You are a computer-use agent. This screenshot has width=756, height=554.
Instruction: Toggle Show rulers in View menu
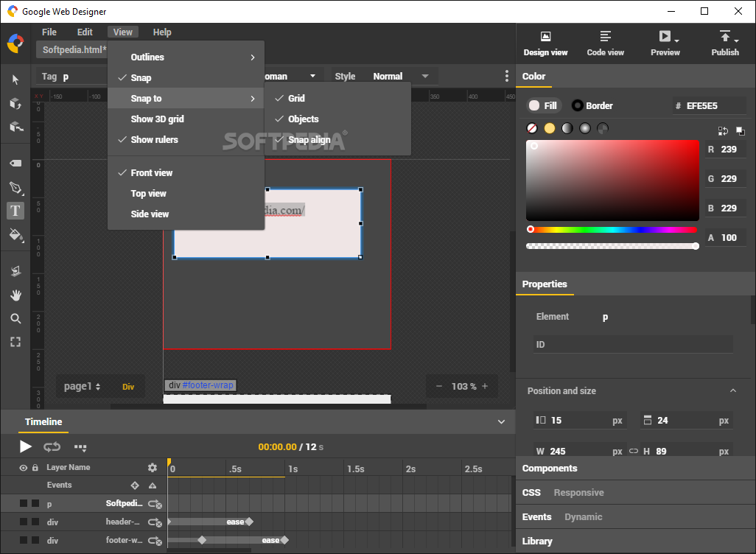coord(186,139)
